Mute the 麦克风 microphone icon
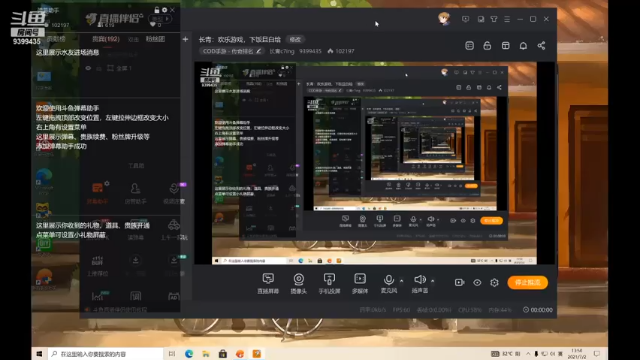Viewport: 640px width, 360px height. [389, 280]
